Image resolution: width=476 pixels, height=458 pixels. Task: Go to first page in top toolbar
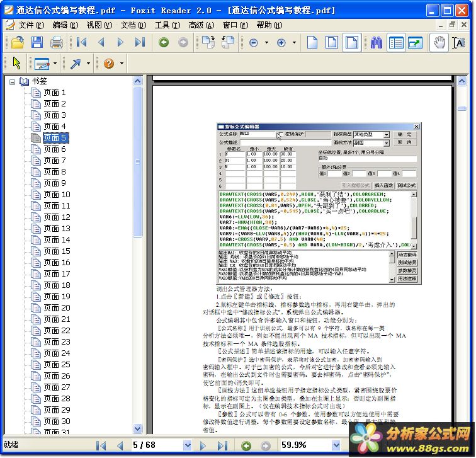pos(81,42)
